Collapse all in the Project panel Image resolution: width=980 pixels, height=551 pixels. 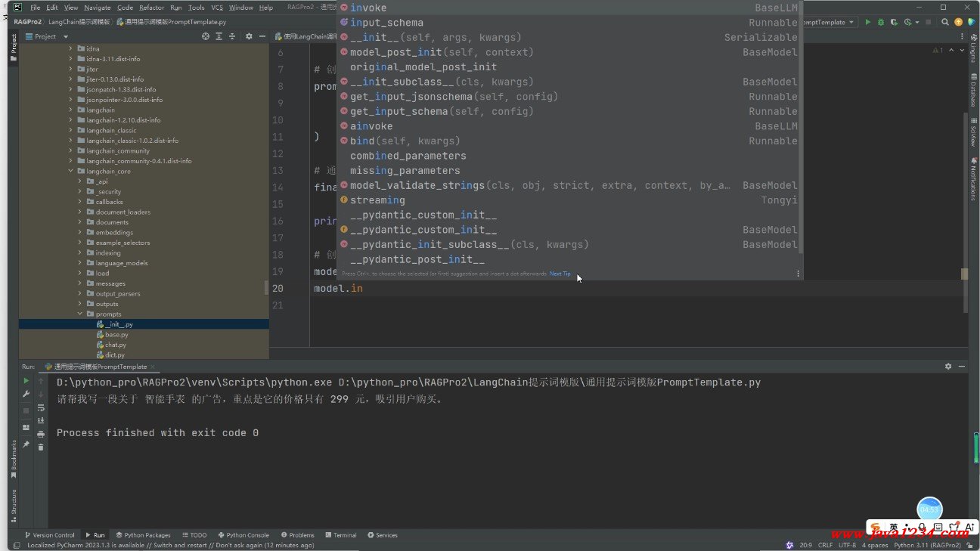(233, 36)
